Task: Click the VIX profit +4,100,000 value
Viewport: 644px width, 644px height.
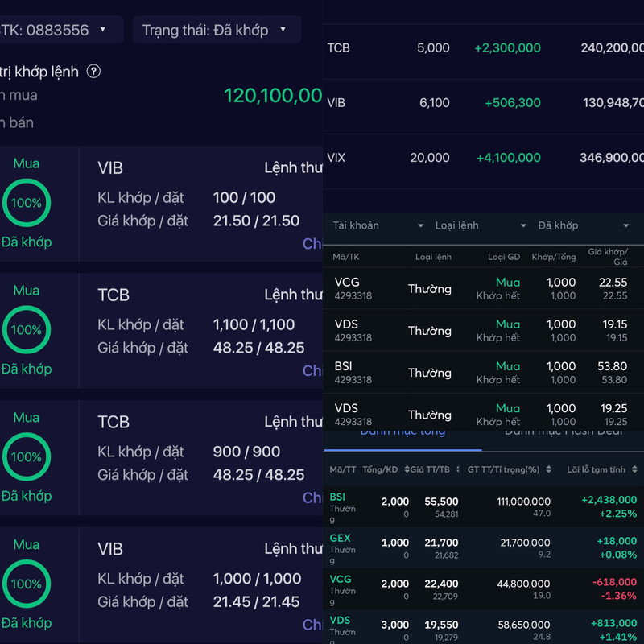Action: pyautogui.click(x=508, y=158)
